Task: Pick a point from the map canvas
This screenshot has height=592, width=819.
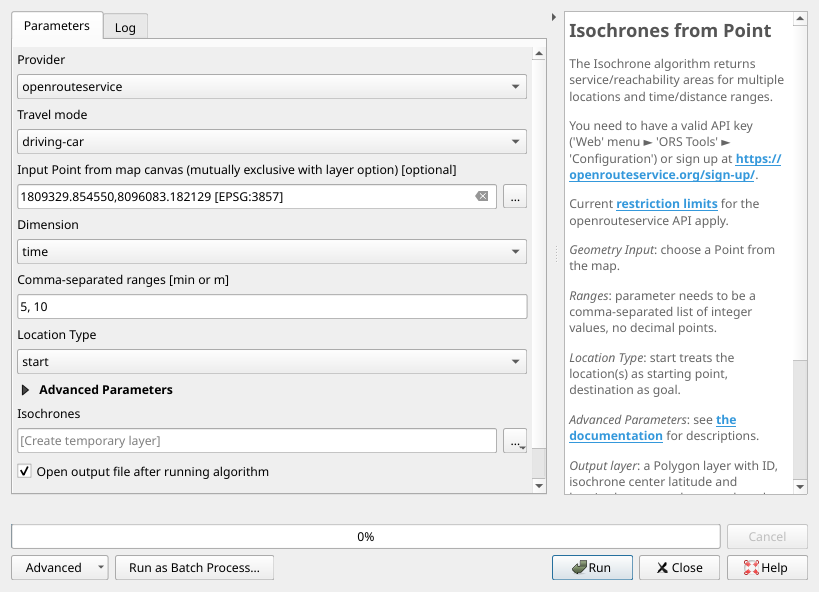Action: point(515,196)
